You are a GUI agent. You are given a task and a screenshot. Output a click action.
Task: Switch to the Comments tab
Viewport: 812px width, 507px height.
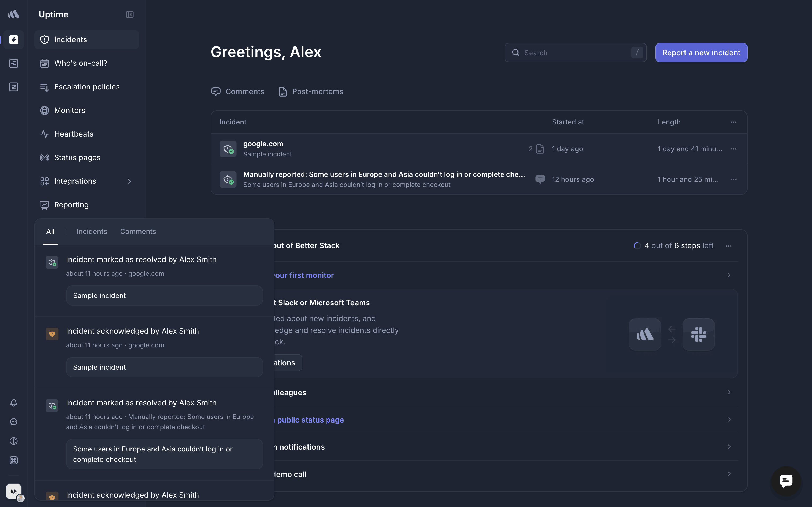tap(138, 231)
